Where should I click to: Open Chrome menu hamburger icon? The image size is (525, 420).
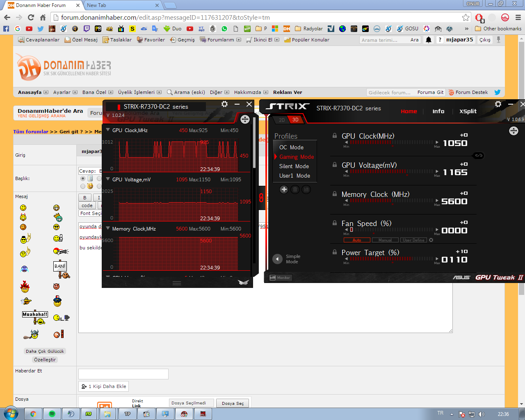(518, 17)
